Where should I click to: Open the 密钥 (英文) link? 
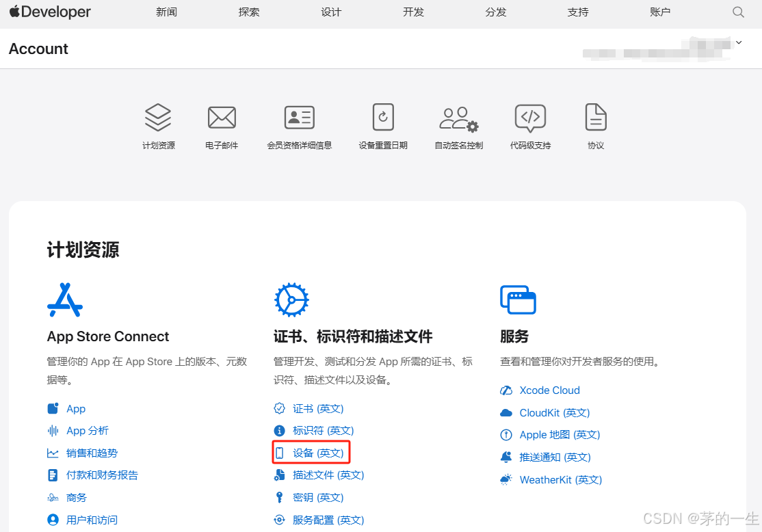pyautogui.click(x=318, y=498)
